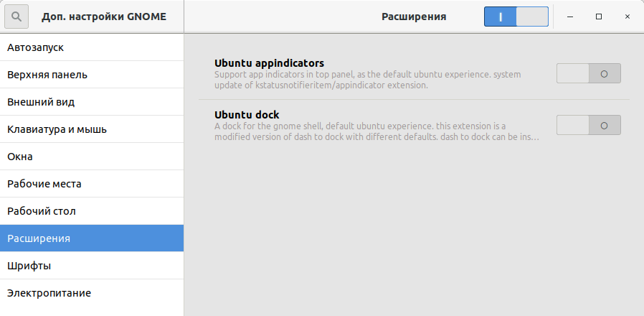644x316 pixels.
Task: Close the window with the X icon
Action: [x=628, y=17]
